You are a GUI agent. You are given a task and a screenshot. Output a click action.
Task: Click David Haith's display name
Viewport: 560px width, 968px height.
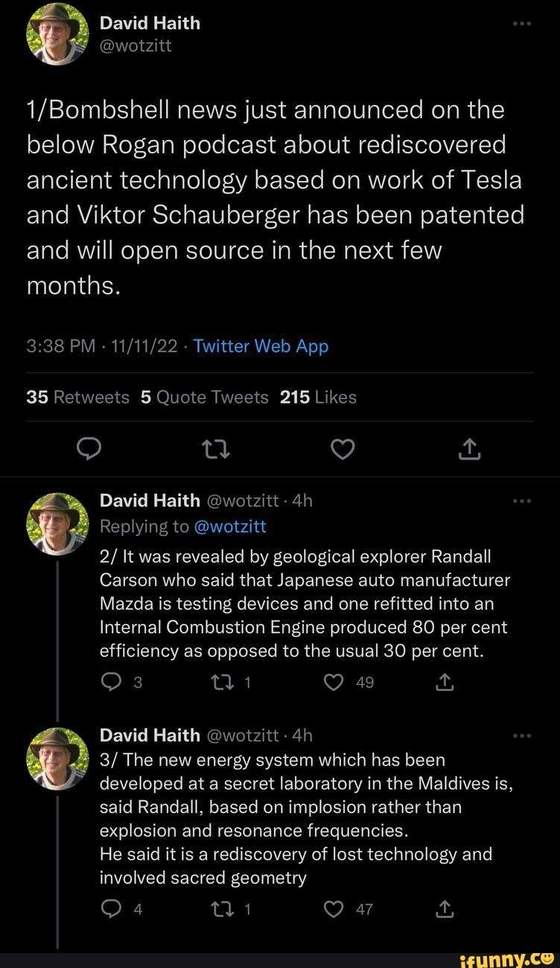point(150,22)
